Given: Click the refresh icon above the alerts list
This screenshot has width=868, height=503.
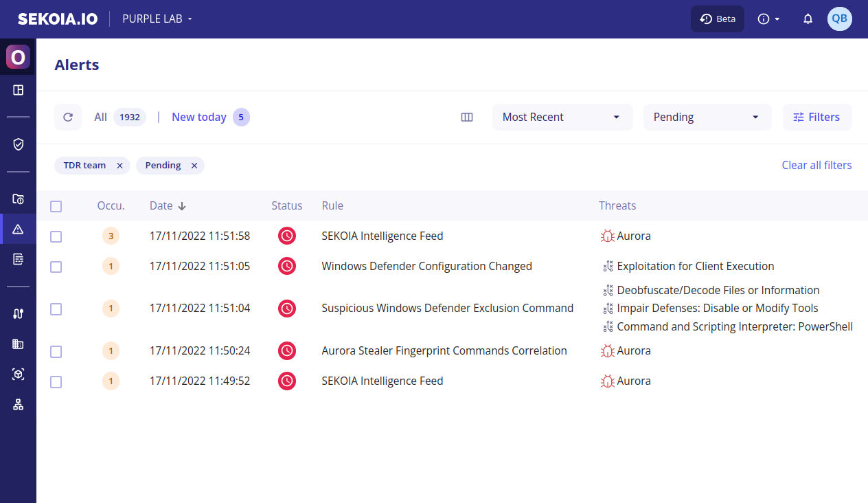Looking at the screenshot, I should click(67, 117).
